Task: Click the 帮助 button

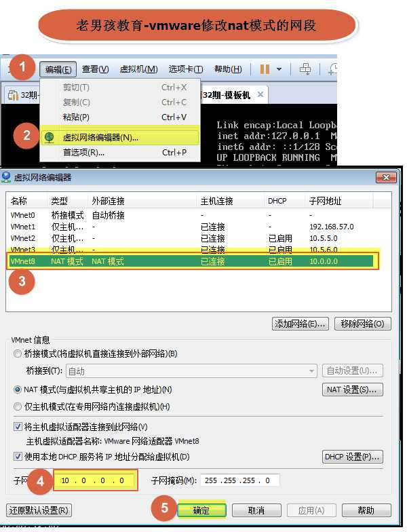Action: [366, 510]
